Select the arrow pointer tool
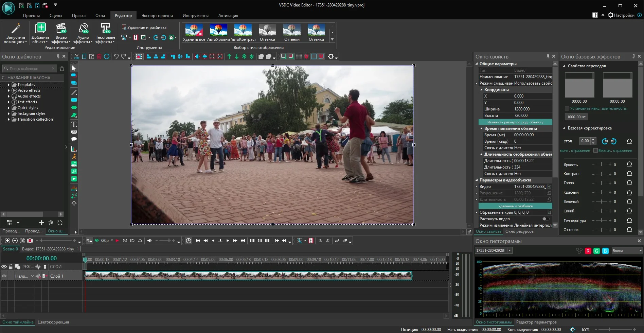The image size is (644, 333). (74, 68)
